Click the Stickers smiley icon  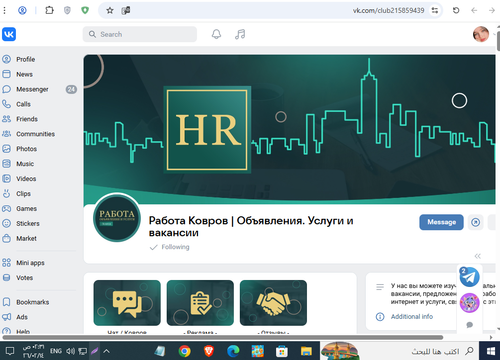point(6,223)
